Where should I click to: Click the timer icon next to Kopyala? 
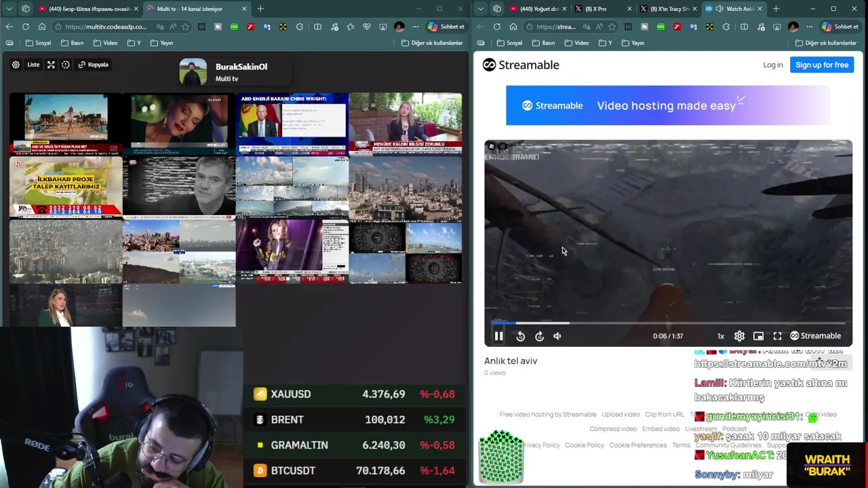66,64
